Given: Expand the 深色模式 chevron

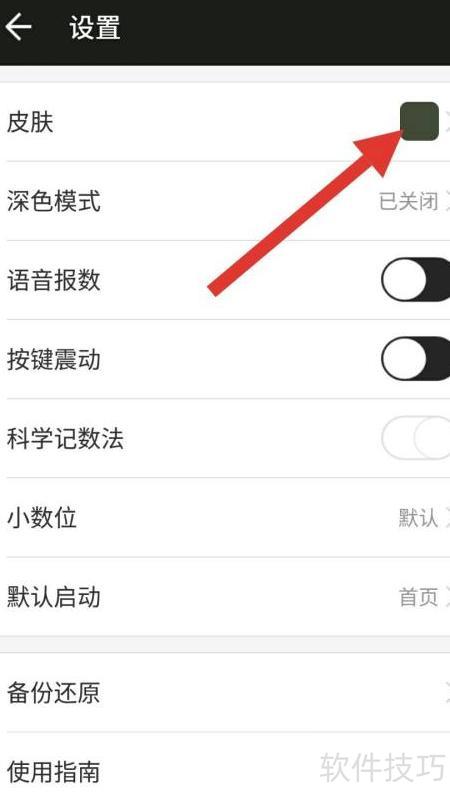Looking at the screenshot, I should pyautogui.click(x=447, y=201).
